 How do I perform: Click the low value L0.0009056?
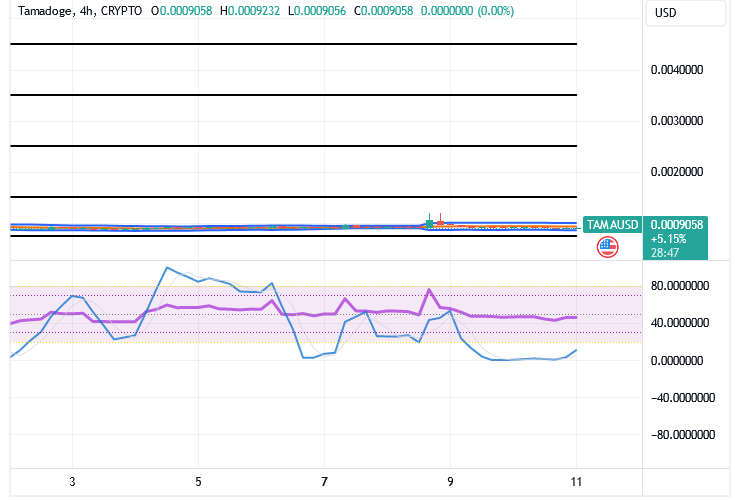pyautogui.click(x=317, y=11)
